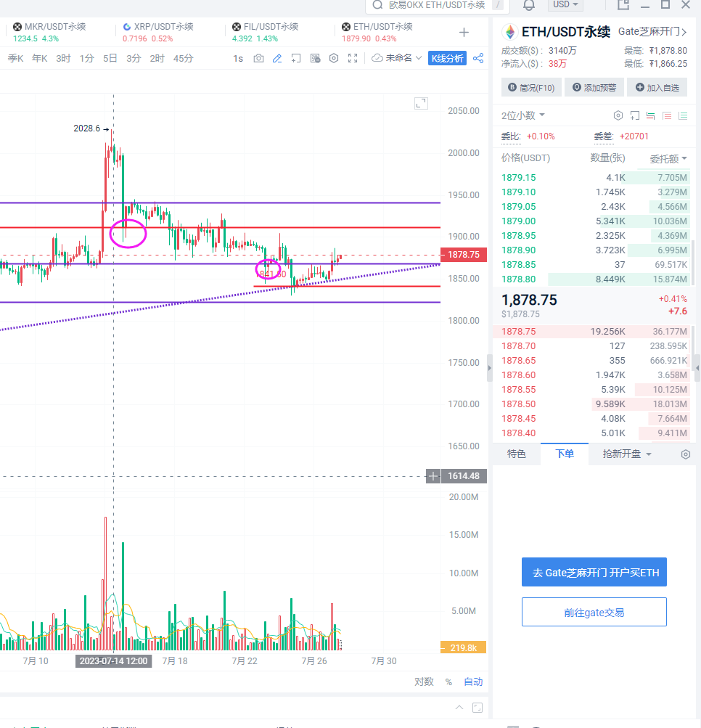Expand the chart using the corner maximize icon
The height and width of the screenshot is (728, 701).
pyautogui.click(x=421, y=104)
